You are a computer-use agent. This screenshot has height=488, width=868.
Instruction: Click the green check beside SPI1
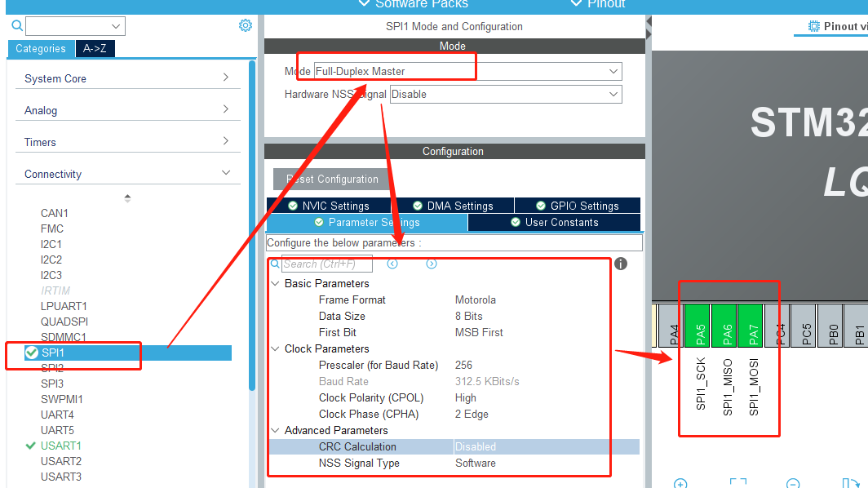(32, 353)
